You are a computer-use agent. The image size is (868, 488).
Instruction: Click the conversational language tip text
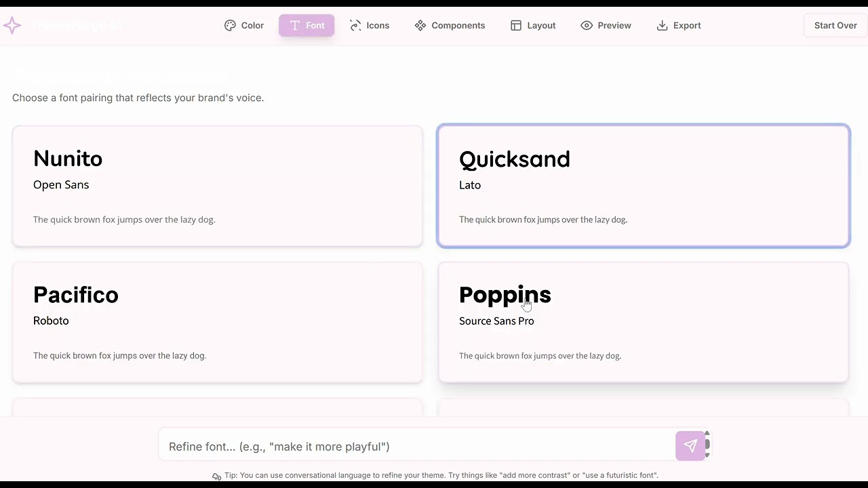441,475
